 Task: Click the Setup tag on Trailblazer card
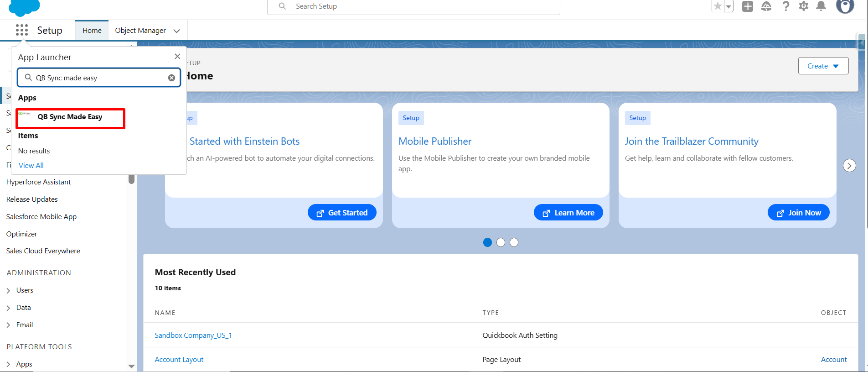click(x=637, y=118)
